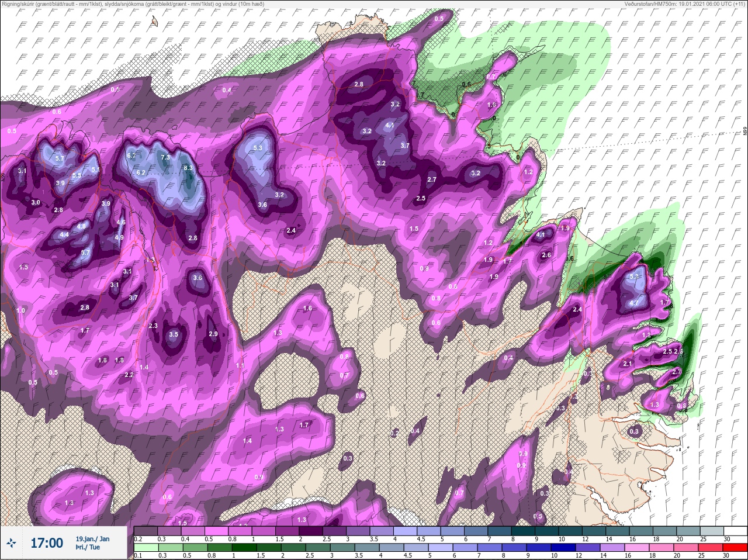Image resolution: width=748 pixels, height=560 pixels.
Task: Click the 4.8 value label on the map
Action: [x=82, y=226]
